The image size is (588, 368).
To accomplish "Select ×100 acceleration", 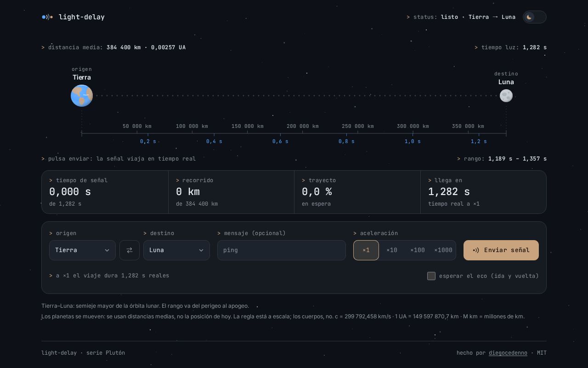I will (418, 250).
